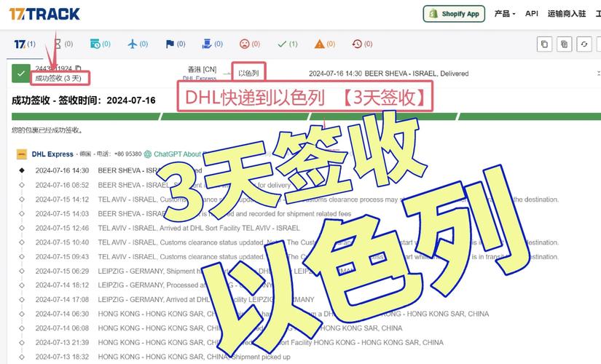Click the 2024-07-14 17:08 LEIPZIG Arrived row
This screenshot has width=601, height=364.
tap(175, 299)
